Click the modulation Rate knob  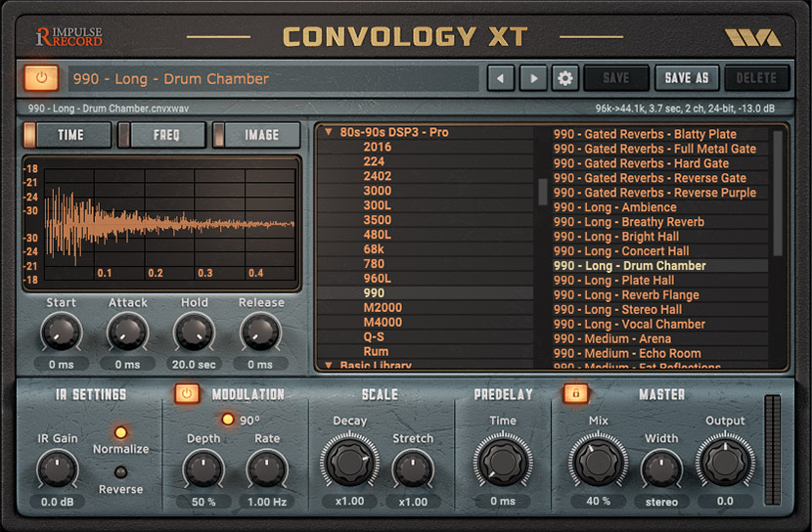pos(267,468)
